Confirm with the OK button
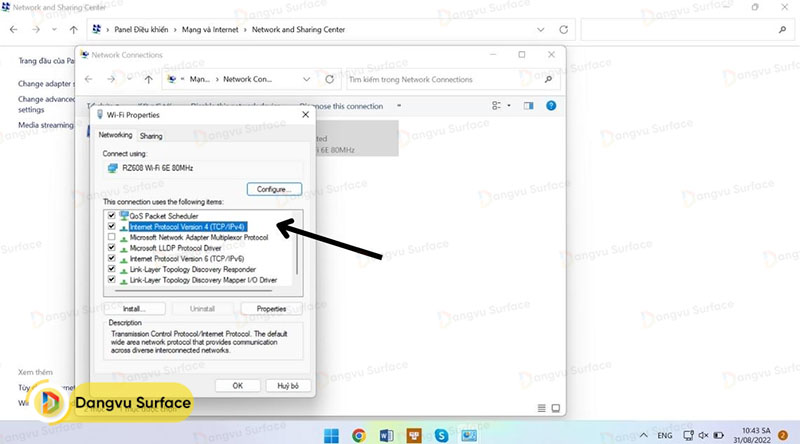This screenshot has width=800, height=444. [238, 386]
